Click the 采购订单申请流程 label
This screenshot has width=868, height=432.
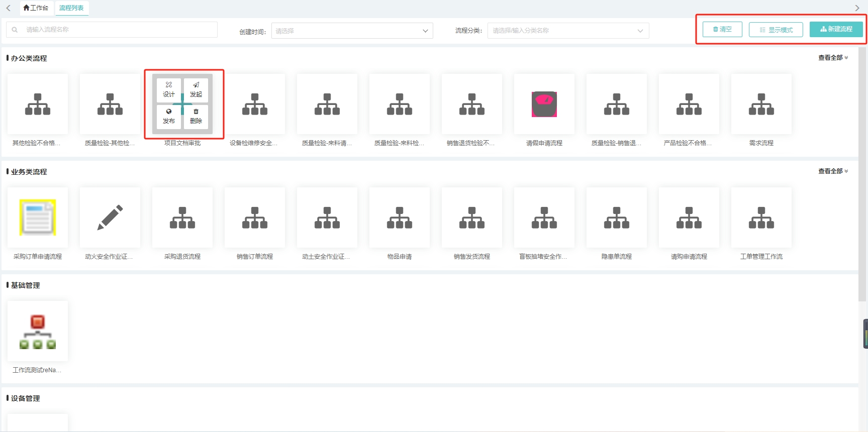click(38, 257)
